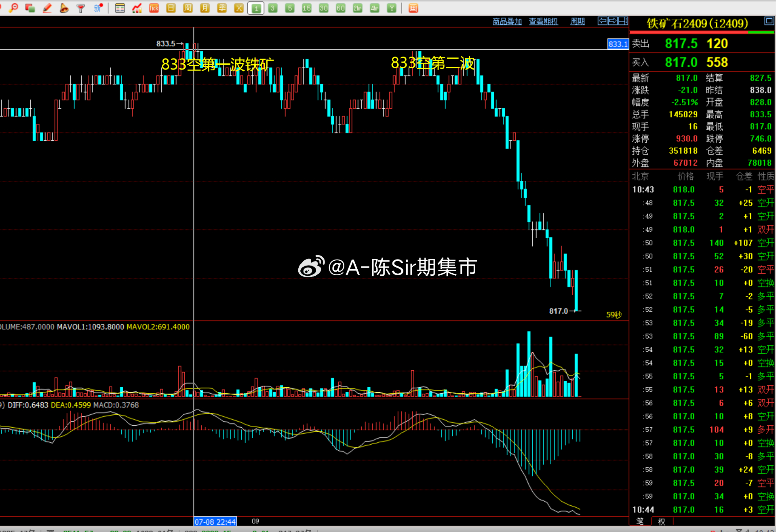Switch to the 5-minute chart period
The image size is (776, 532).
(289, 8)
